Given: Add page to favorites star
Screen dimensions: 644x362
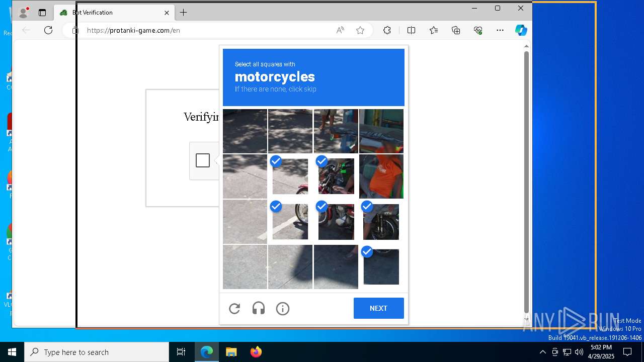Looking at the screenshot, I should pyautogui.click(x=360, y=30).
